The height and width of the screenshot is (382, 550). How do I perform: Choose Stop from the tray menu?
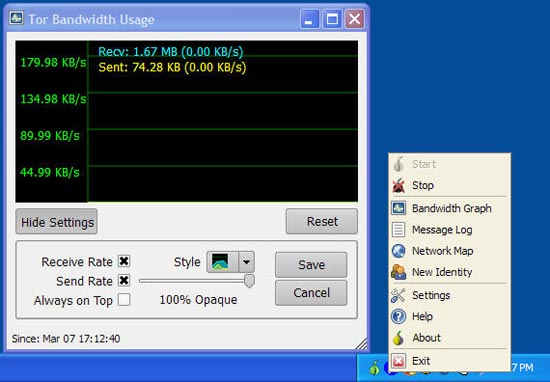[x=449, y=186]
